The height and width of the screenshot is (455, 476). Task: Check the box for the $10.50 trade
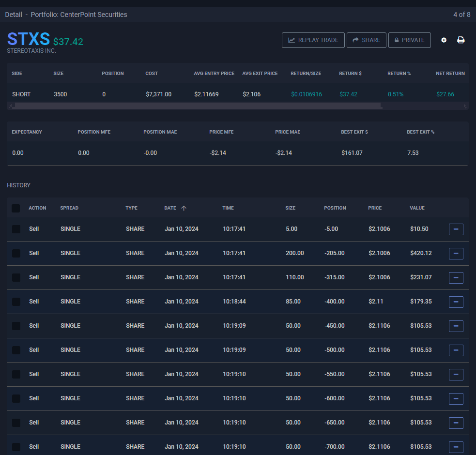(16, 229)
